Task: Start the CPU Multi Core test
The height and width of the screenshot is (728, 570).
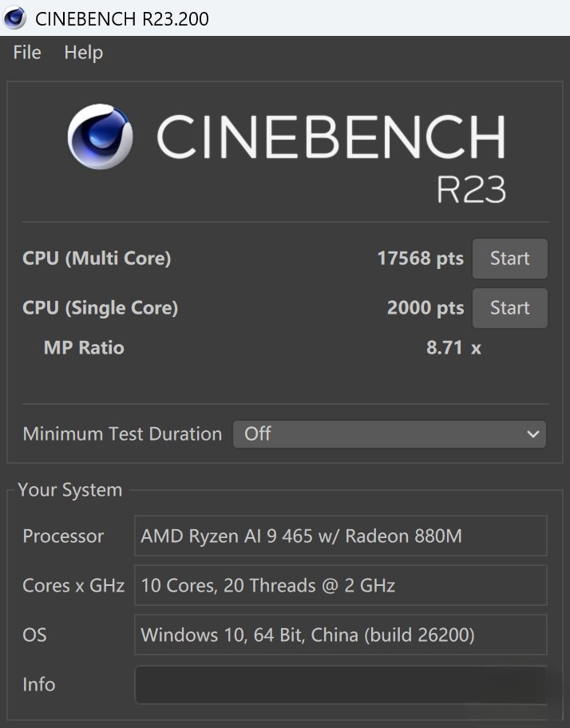Action: [x=509, y=259]
